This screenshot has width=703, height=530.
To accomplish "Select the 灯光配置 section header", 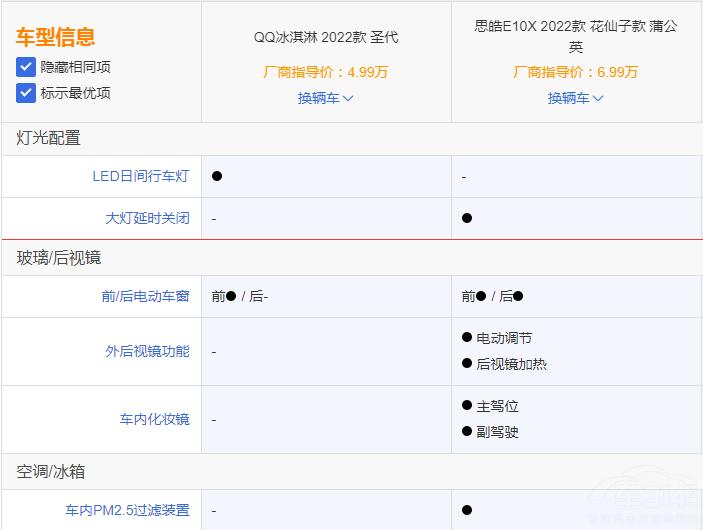I will (x=48, y=138).
